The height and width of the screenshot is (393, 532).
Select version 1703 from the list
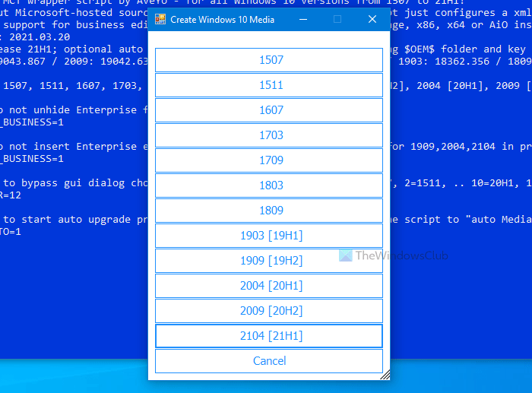point(269,135)
